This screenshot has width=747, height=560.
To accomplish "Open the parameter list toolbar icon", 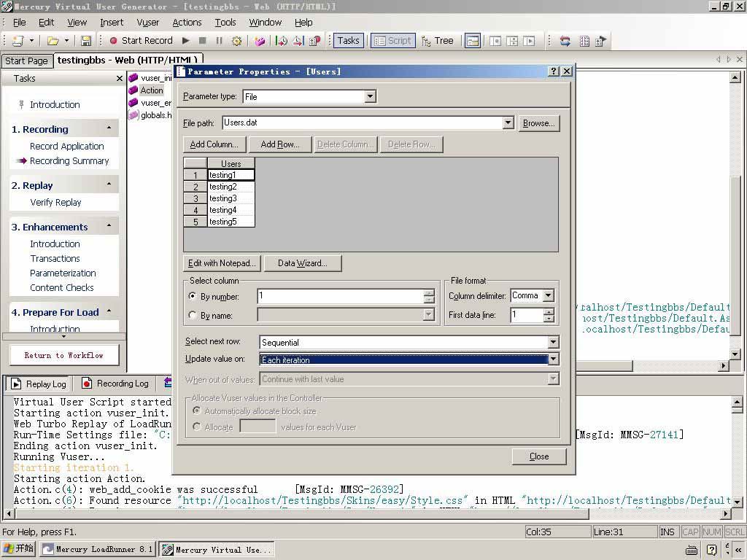I will click(584, 41).
